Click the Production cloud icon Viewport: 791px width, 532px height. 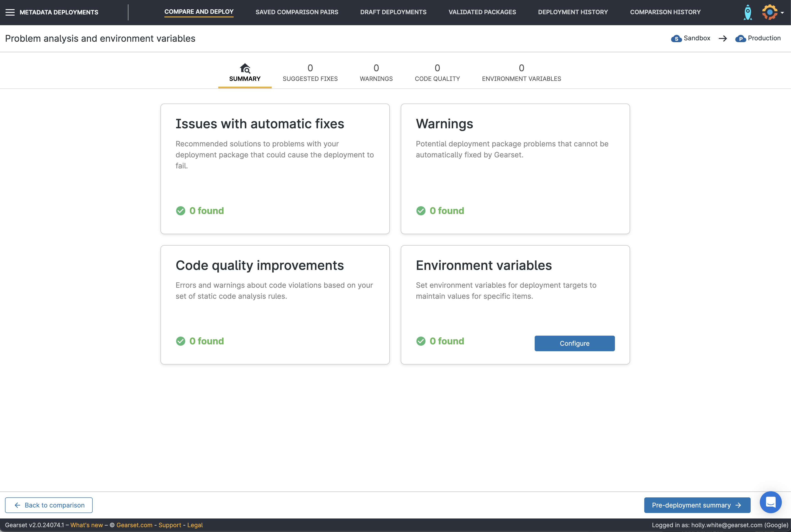pyautogui.click(x=740, y=39)
